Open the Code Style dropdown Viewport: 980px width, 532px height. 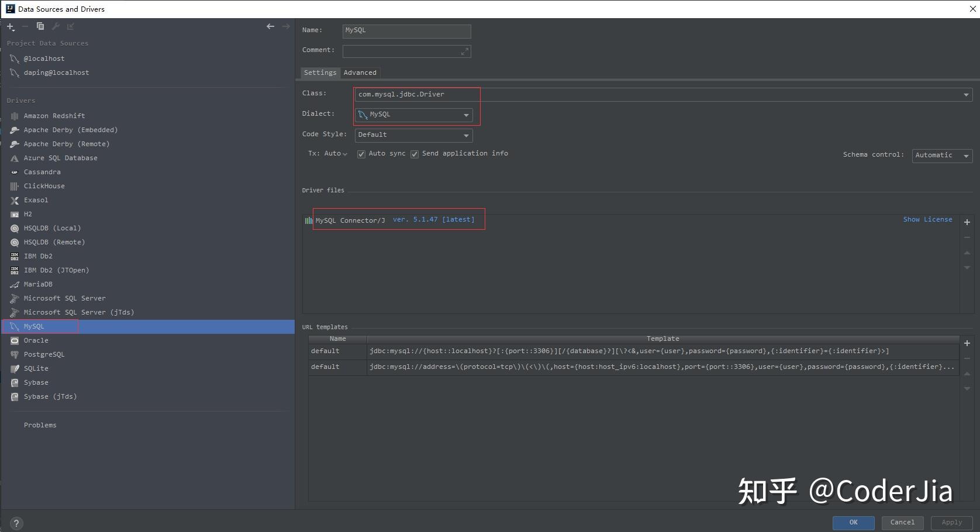[x=414, y=135]
